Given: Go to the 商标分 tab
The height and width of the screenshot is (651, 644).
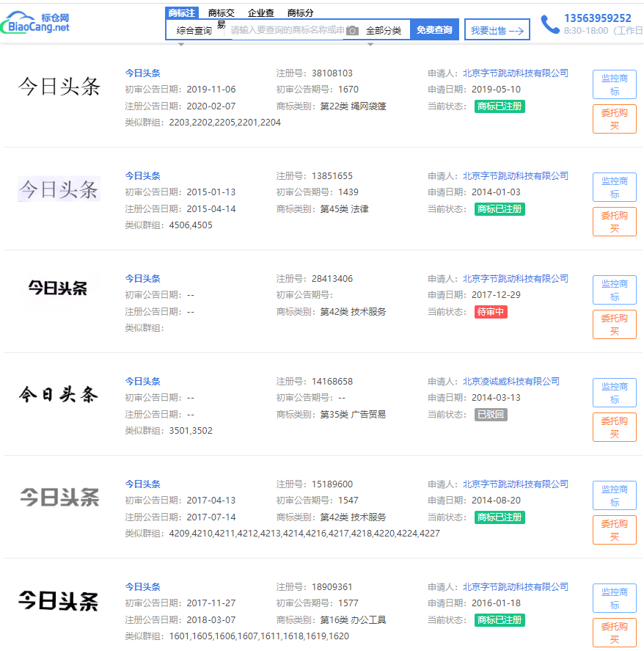Looking at the screenshot, I should coord(301,13).
